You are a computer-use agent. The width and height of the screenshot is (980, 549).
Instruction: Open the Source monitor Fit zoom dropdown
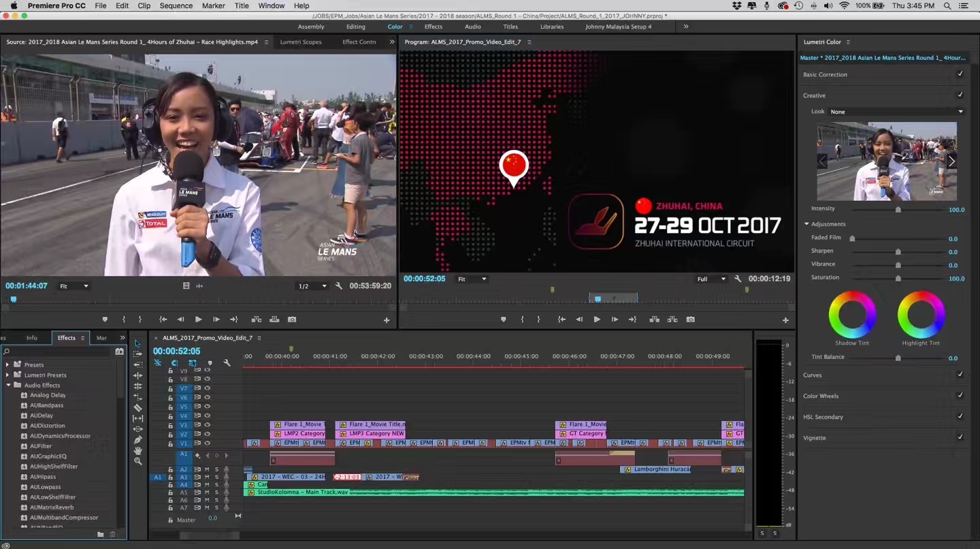tap(73, 286)
